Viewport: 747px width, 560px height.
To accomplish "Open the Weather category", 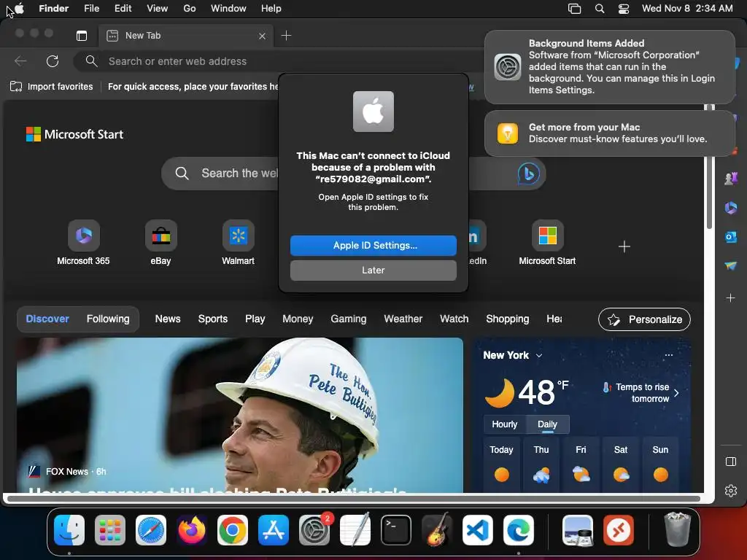I will (403, 319).
